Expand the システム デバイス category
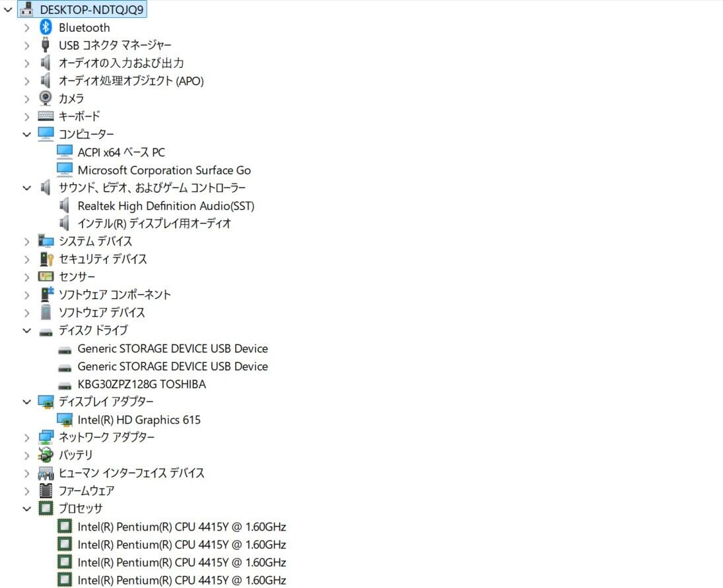The width and height of the screenshot is (723, 588). [x=27, y=242]
